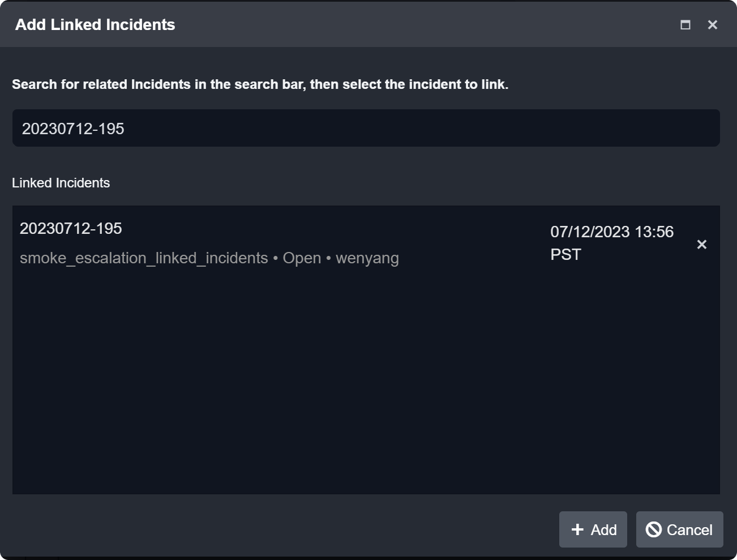This screenshot has width=737, height=560.
Task: Maximize the Add Linked Incidents dialog
Action: tap(685, 25)
